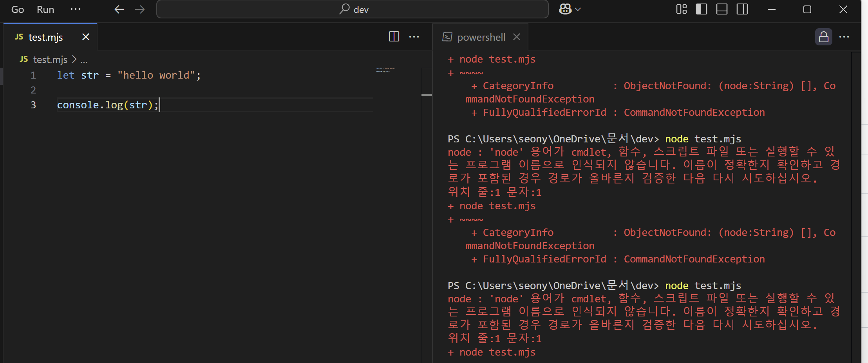The width and height of the screenshot is (868, 363).
Task: Click the 'dev' command center search box
Action: (352, 9)
